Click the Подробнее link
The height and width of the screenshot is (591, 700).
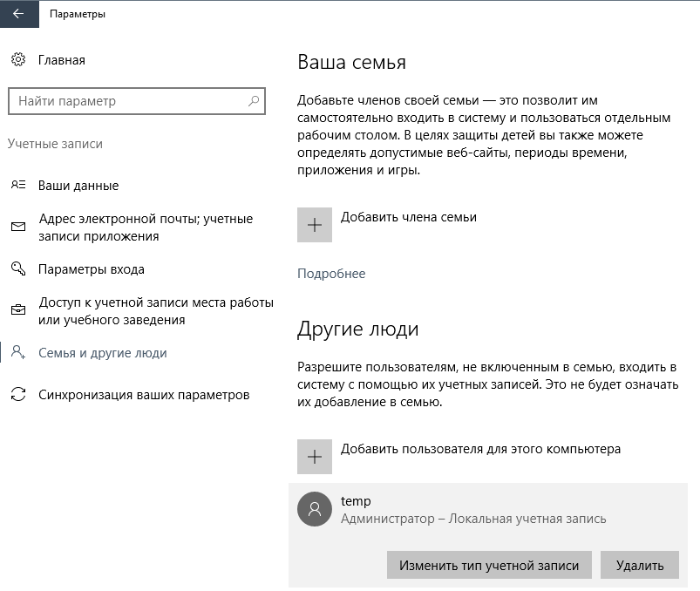(331, 274)
